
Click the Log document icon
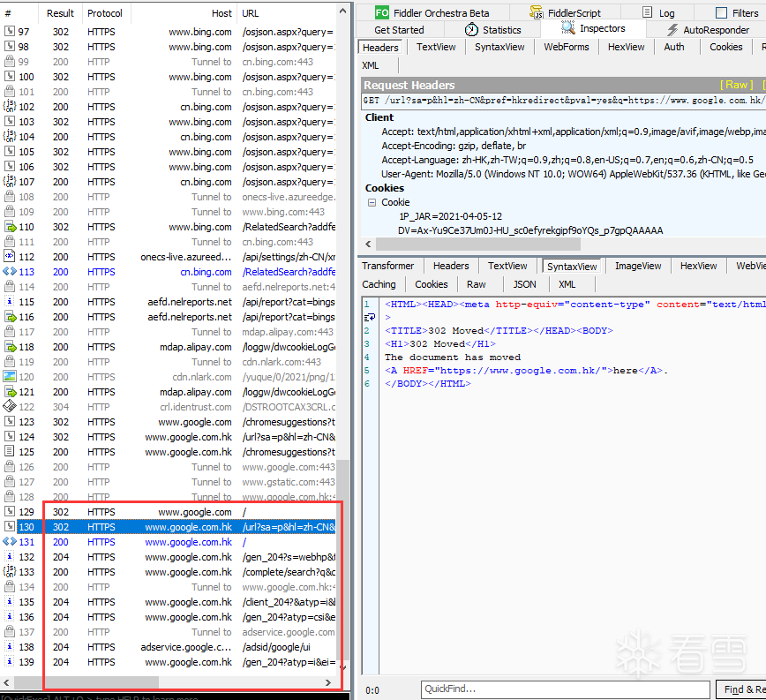[647, 12]
